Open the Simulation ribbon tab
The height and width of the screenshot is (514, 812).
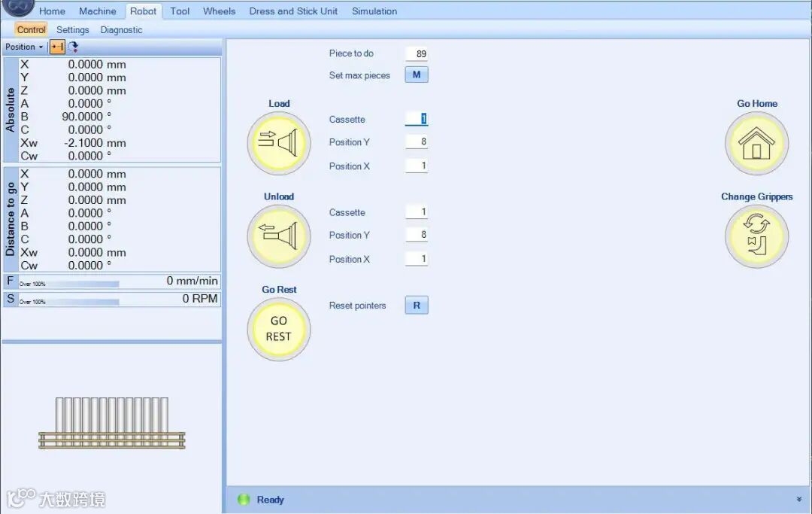(x=374, y=11)
